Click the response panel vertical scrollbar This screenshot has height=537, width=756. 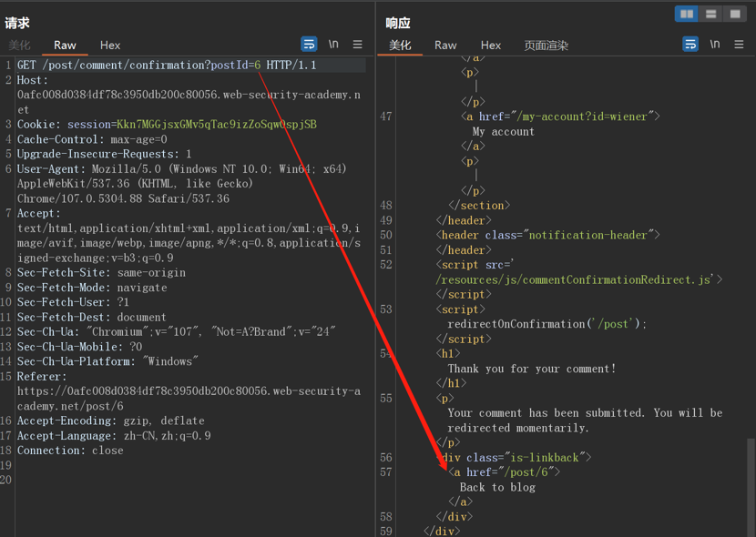pos(751,486)
